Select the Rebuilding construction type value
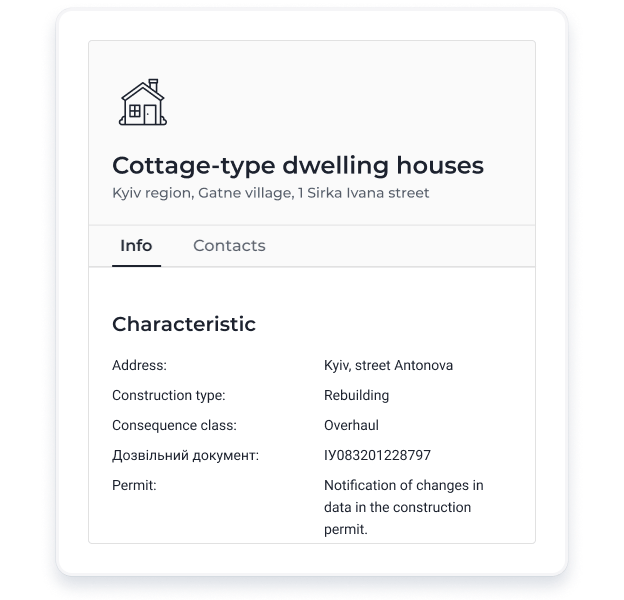624x600 pixels. point(357,395)
